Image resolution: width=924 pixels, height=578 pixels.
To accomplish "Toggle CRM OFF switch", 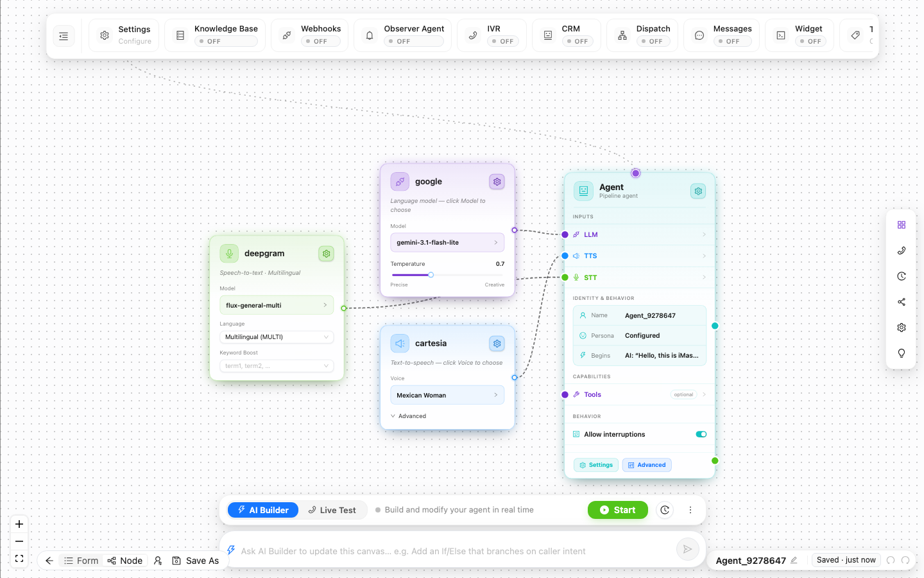I will click(577, 41).
